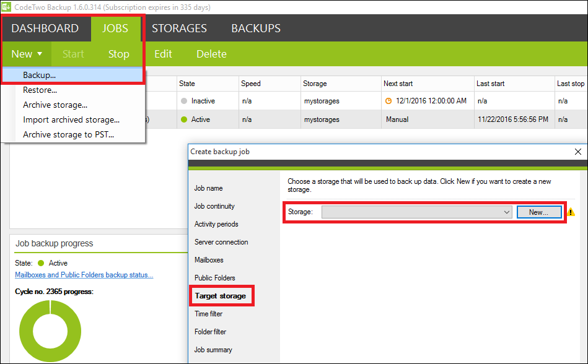Click the green cycle progress donut chart

tap(50, 331)
